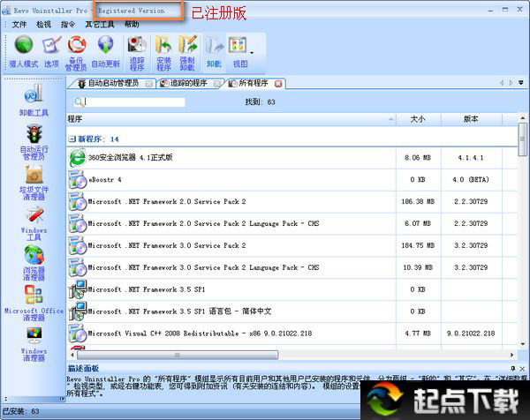530x420 pixels.
Task: Close the 所有程序 tab with red X
Action: tap(278, 84)
